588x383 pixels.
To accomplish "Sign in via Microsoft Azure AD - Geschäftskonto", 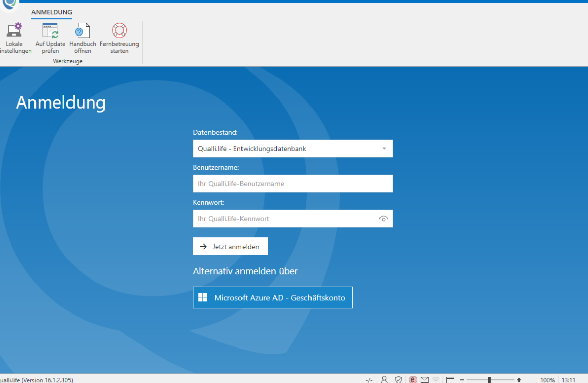I will (272, 298).
